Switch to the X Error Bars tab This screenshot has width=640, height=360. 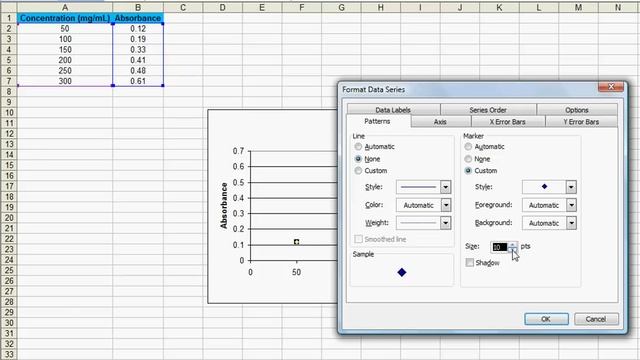click(x=508, y=122)
